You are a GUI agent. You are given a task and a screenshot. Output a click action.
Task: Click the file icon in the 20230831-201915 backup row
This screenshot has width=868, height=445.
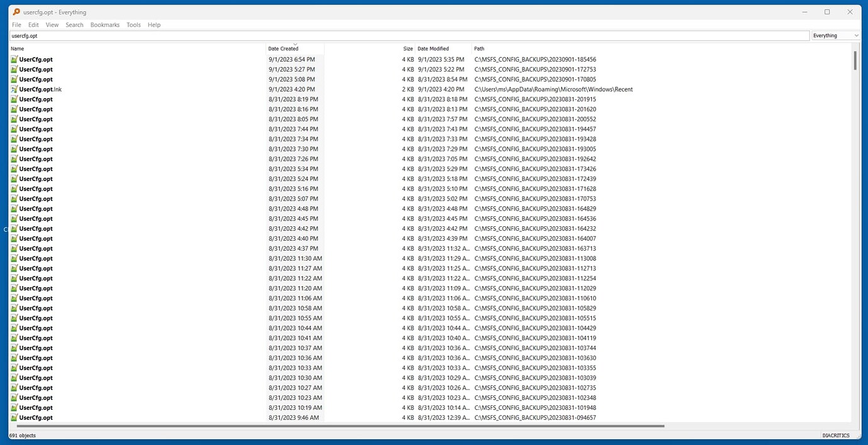[14, 99]
